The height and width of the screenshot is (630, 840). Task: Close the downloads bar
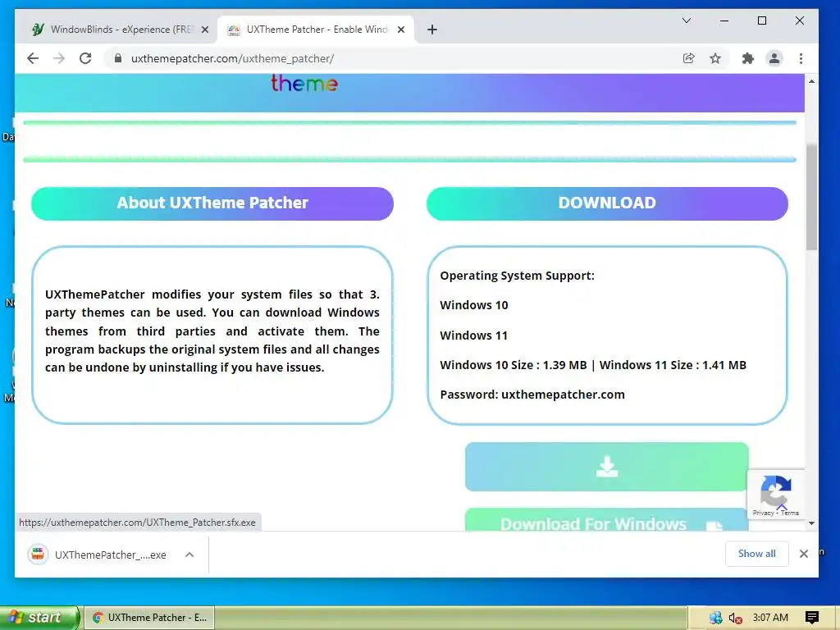pos(804,554)
